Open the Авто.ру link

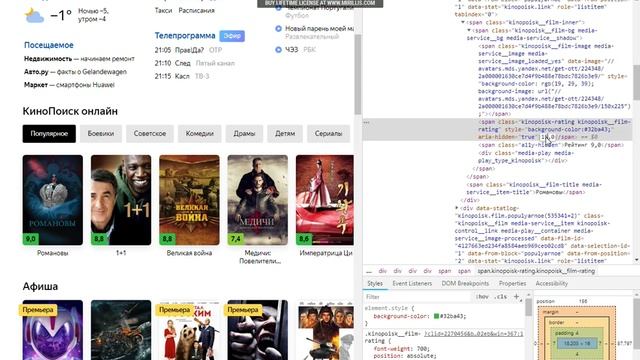pyautogui.click(x=36, y=72)
